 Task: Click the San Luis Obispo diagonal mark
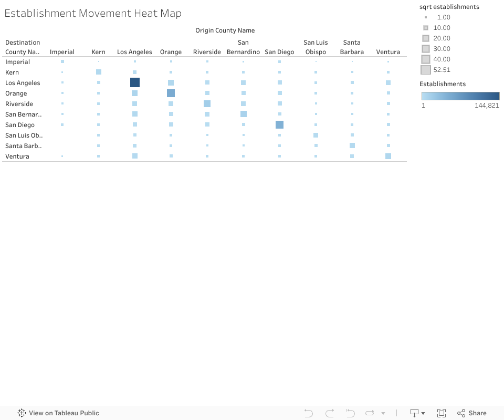click(x=316, y=135)
